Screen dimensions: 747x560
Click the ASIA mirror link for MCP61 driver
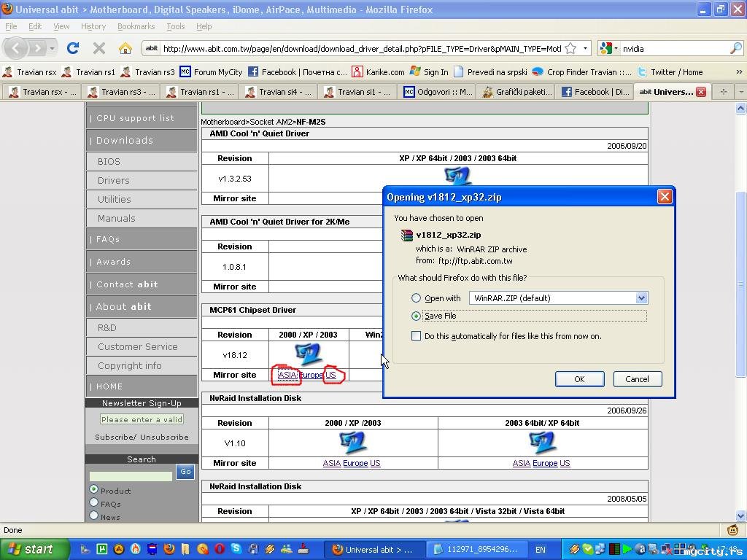(x=287, y=375)
